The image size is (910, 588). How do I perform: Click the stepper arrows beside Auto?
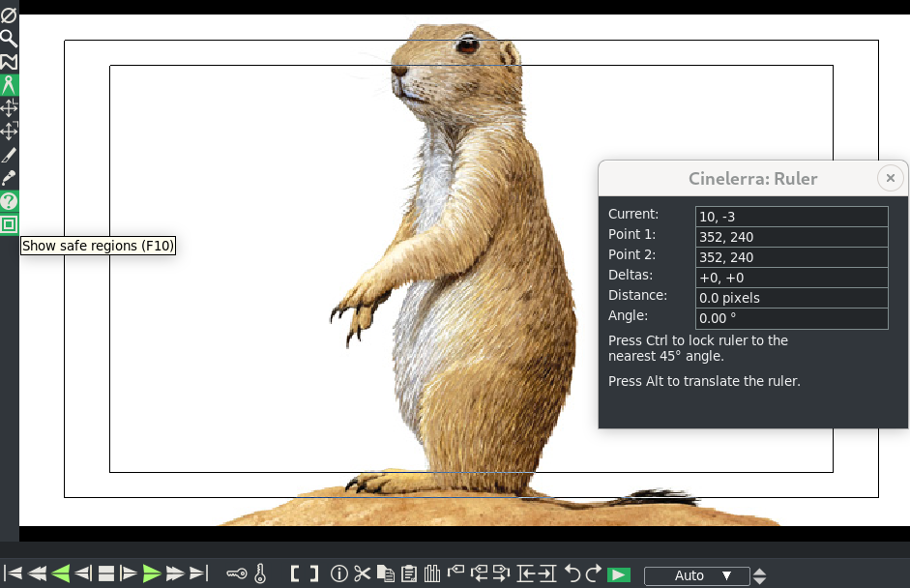[760, 575]
